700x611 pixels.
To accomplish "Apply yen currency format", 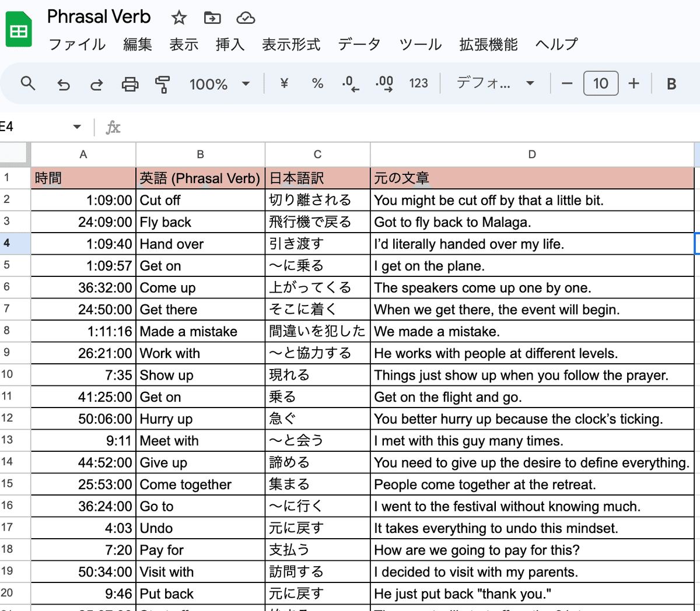I will (x=283, y=83).
